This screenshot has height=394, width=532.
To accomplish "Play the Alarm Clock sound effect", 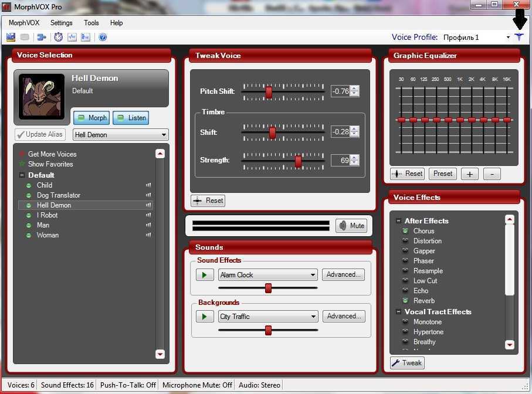I will pos(205,275).
